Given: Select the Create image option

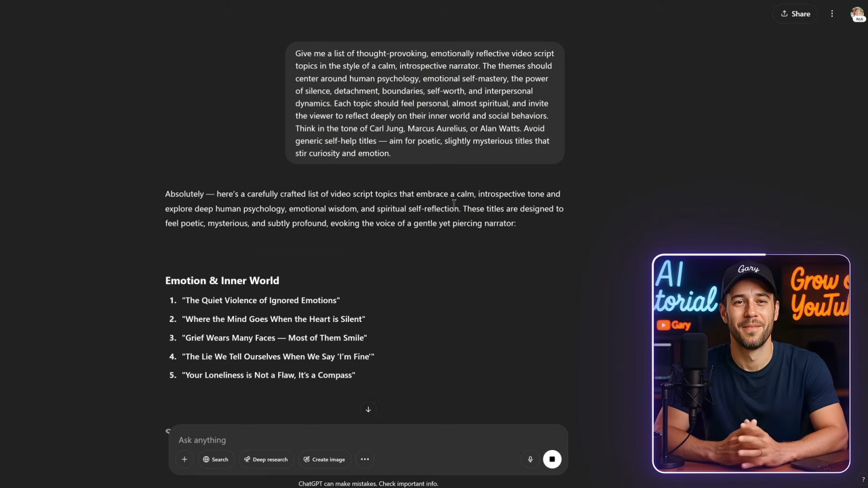Looking at the screenshot, I should click(x=324, y=460).
